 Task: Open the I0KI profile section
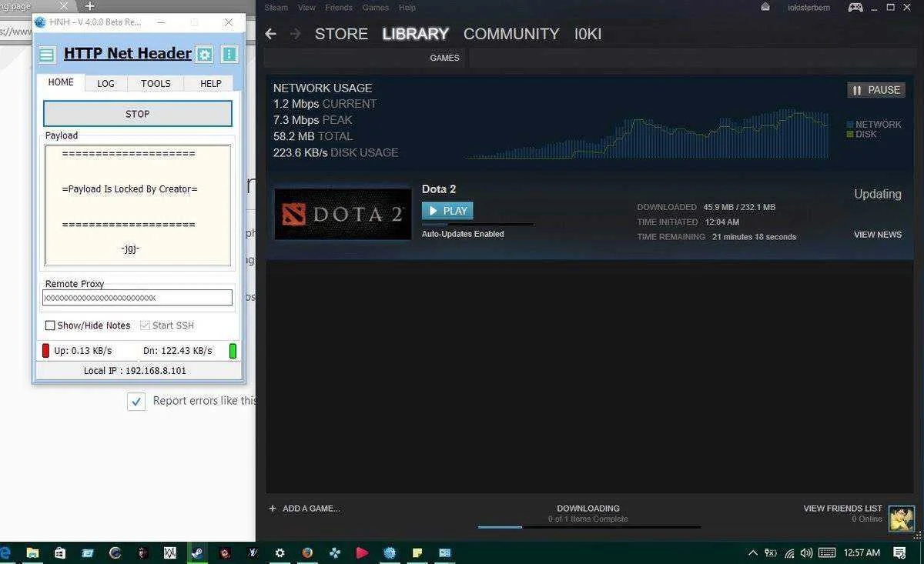(588, 34)
